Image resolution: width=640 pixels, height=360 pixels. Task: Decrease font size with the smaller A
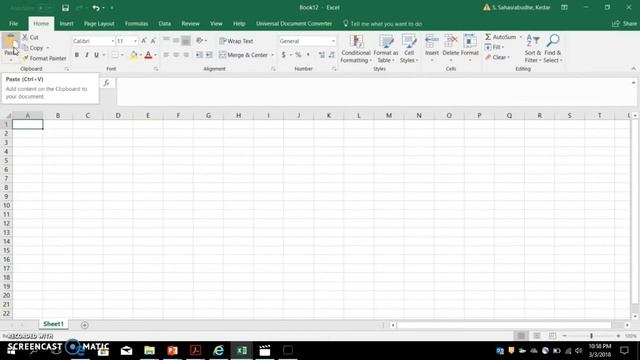(x=153, y=41)
